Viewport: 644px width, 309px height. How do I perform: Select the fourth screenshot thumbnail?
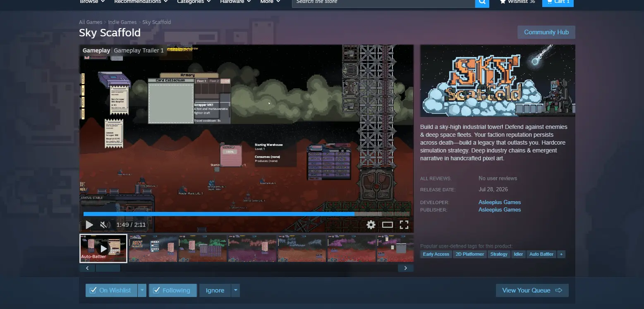[x=252, y=249]
